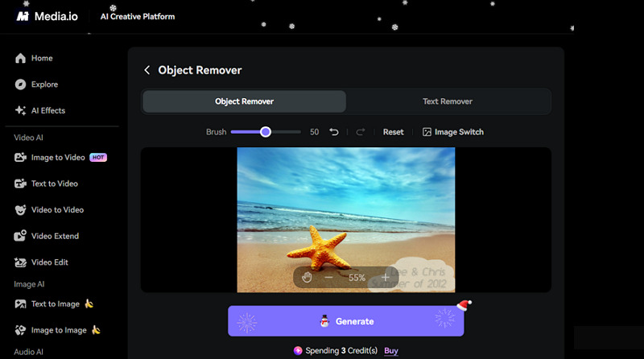The width and height of the screenshot is (644, 359).
Task: Open the Explore page in the sidebar
Action: (x=44, y=85)
